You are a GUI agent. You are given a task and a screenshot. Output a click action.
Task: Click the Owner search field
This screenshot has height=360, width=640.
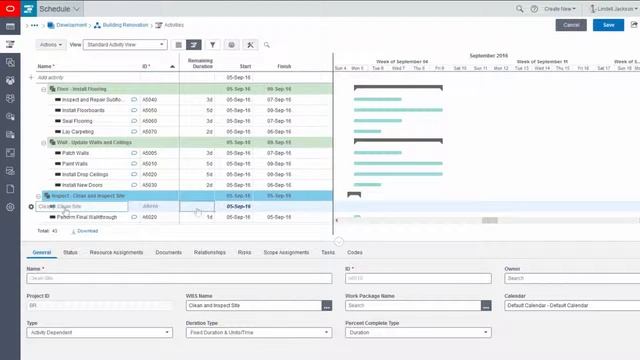(x=572, y=278)
